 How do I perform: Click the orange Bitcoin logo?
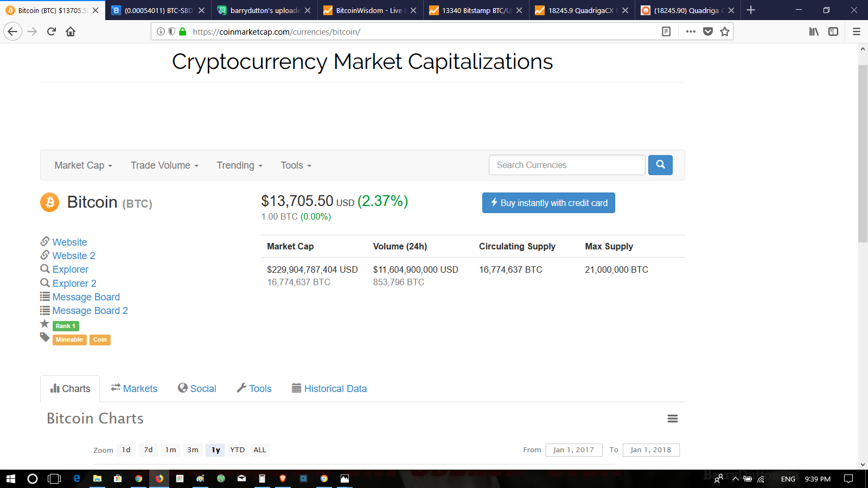50,202
